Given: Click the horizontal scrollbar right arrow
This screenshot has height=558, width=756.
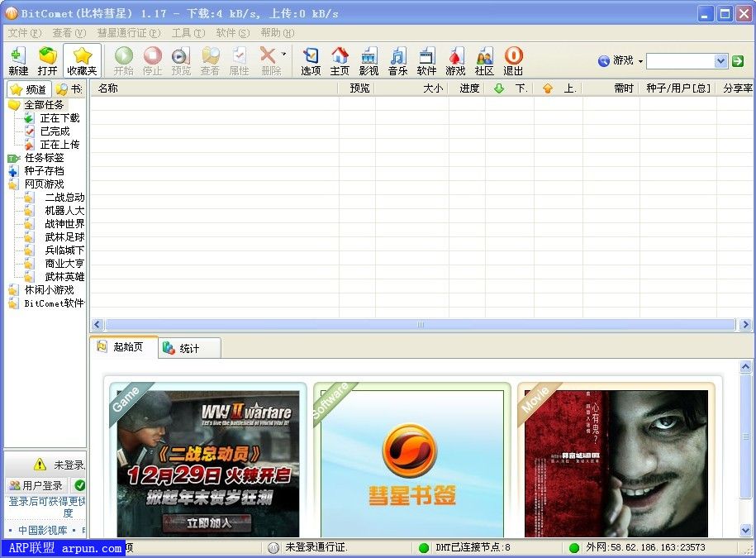Looking at the screenshot, I should click(x=745, y=325).
